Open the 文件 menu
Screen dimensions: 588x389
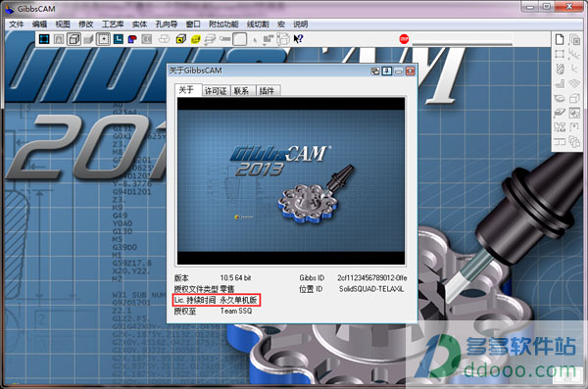click(x=16, y=24)
